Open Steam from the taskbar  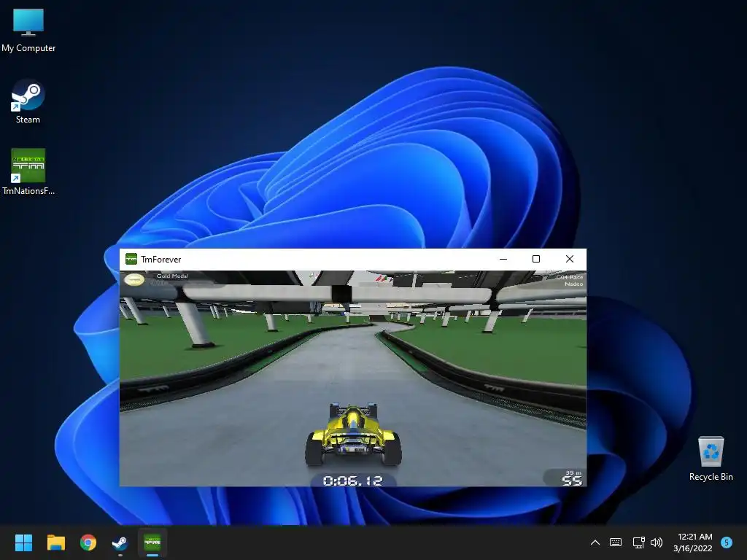tap(120, 542)
